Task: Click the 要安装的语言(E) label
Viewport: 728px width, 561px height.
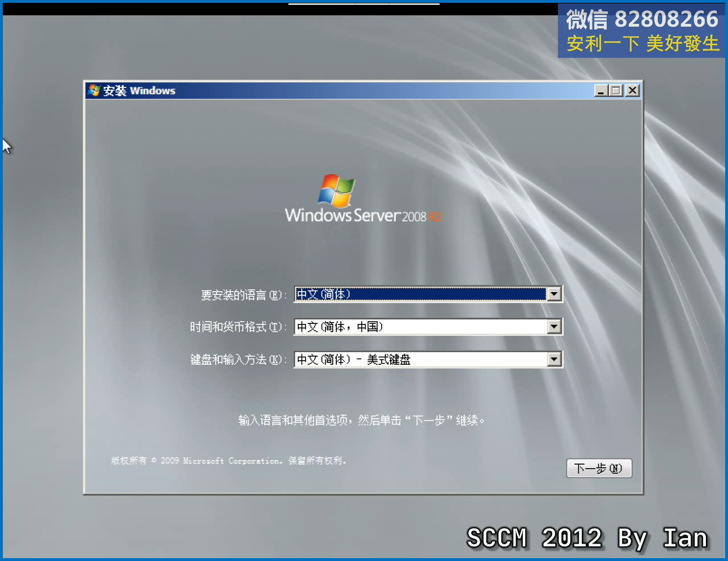Action: 244,295
